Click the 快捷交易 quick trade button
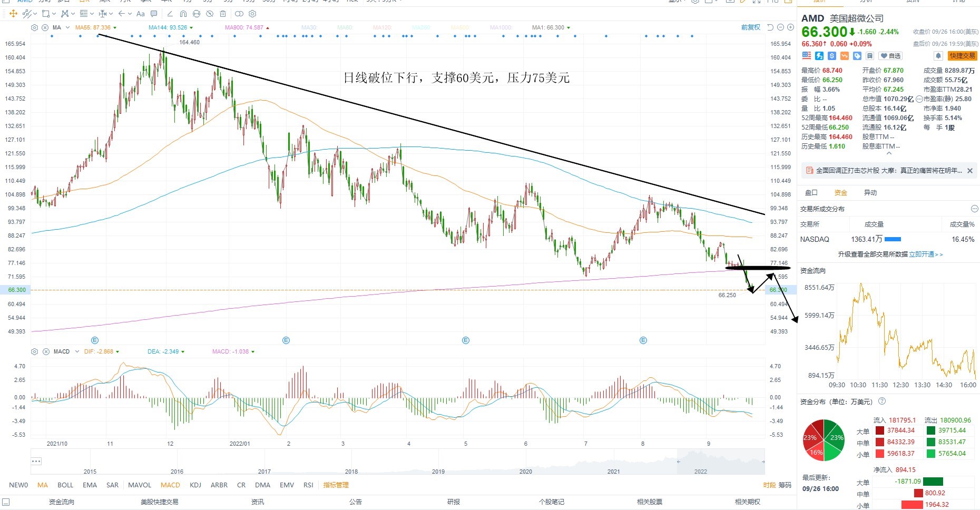This screenshot has width=980, height=510. tap(962, 55)
